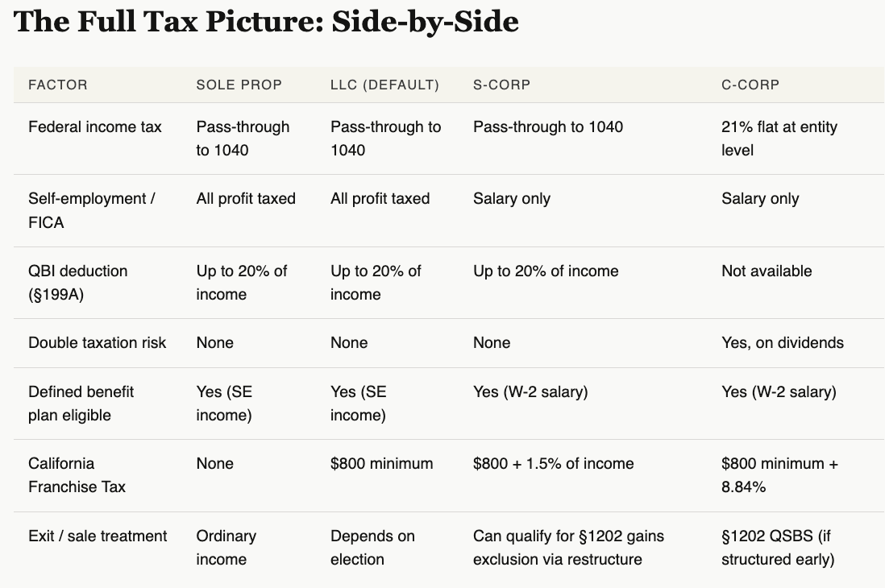
Task: Select the 'Double taxation risk' row label
Action: click(98, 342)
